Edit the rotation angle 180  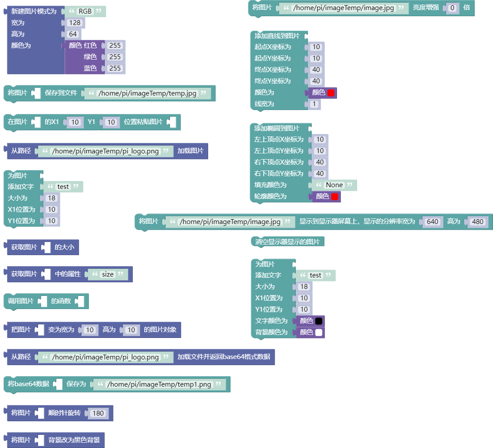98,413
